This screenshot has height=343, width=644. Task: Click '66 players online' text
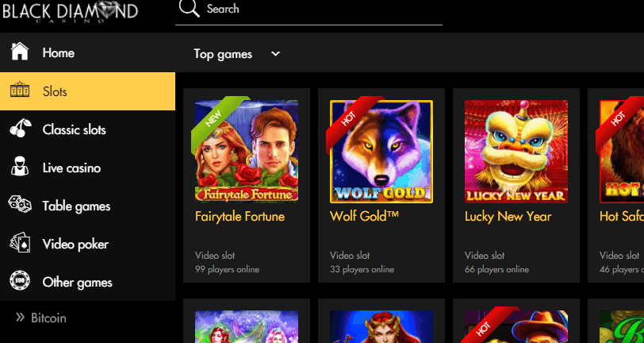pos(496,270)
